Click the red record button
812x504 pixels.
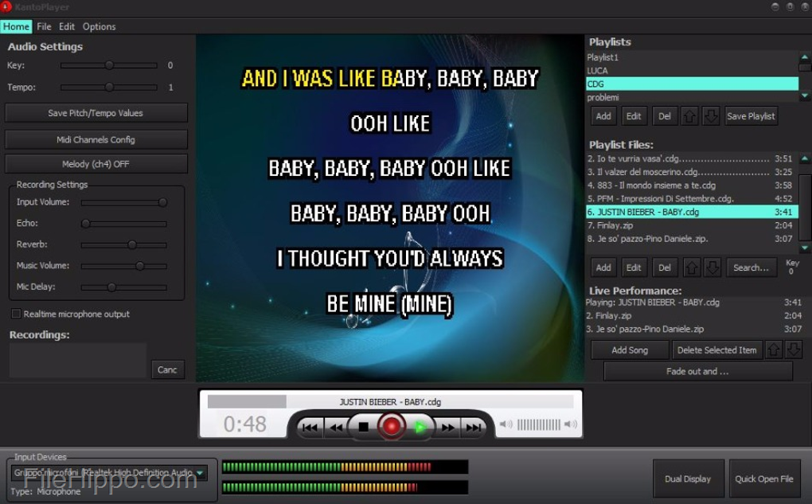point(391,426)
